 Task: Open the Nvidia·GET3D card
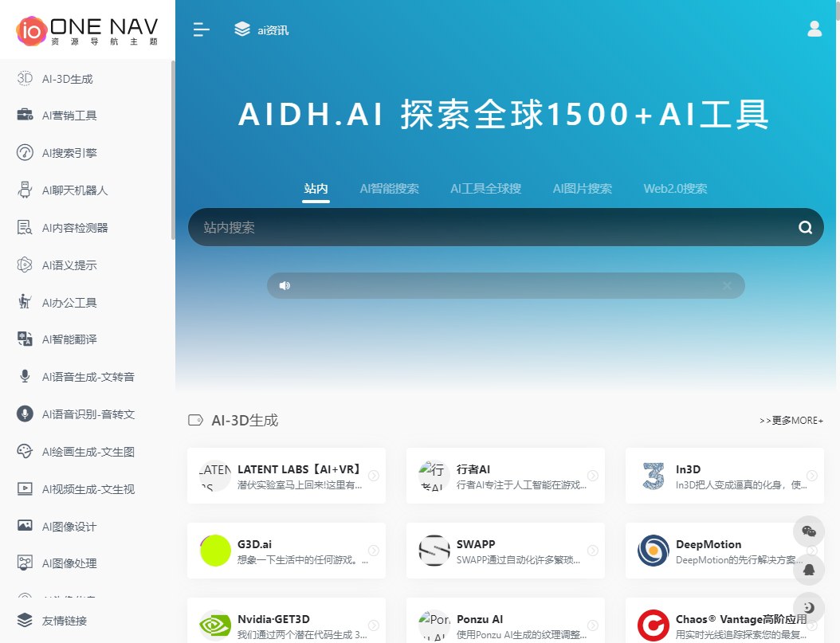click(286, 621)
